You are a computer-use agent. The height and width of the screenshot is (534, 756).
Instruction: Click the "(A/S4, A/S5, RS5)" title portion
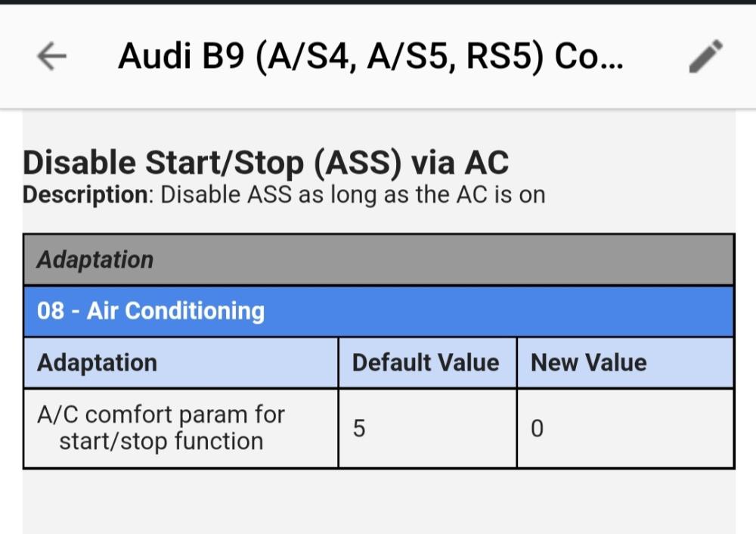tap(398, 57)
